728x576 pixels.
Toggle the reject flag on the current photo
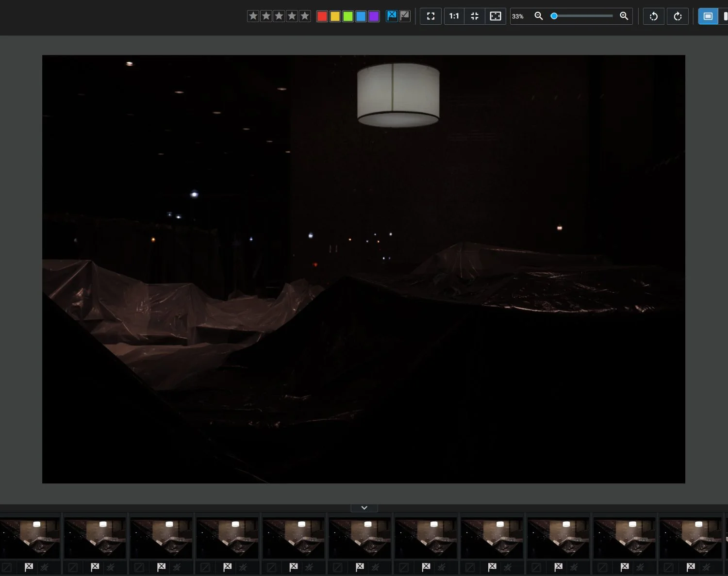[x=392, y=16]
